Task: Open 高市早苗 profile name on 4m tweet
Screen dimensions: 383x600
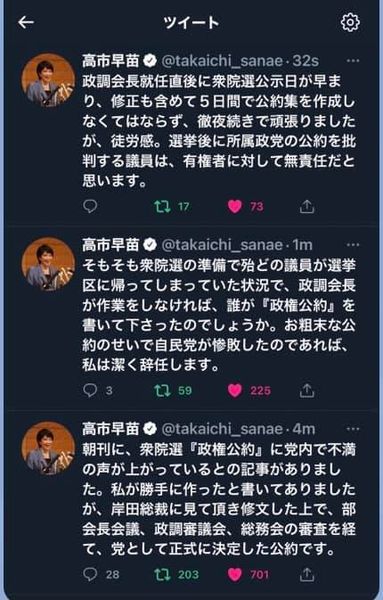Action: click(111, 429)
